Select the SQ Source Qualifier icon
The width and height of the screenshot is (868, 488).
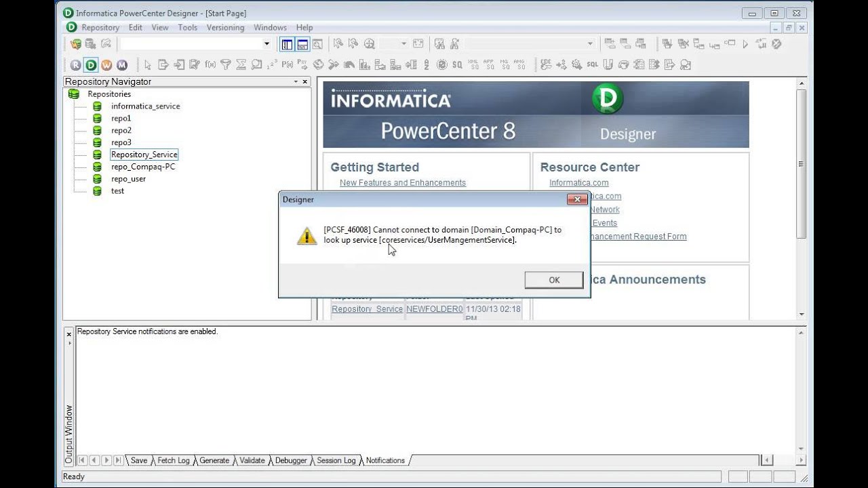(x=458, y=65)
